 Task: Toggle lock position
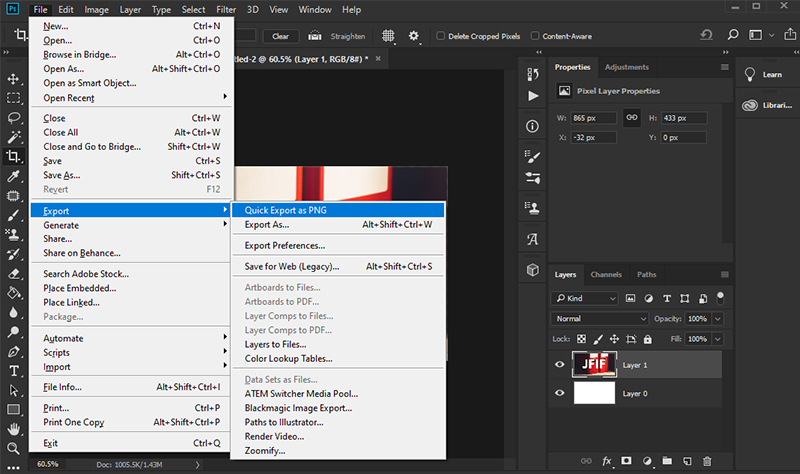614,339
